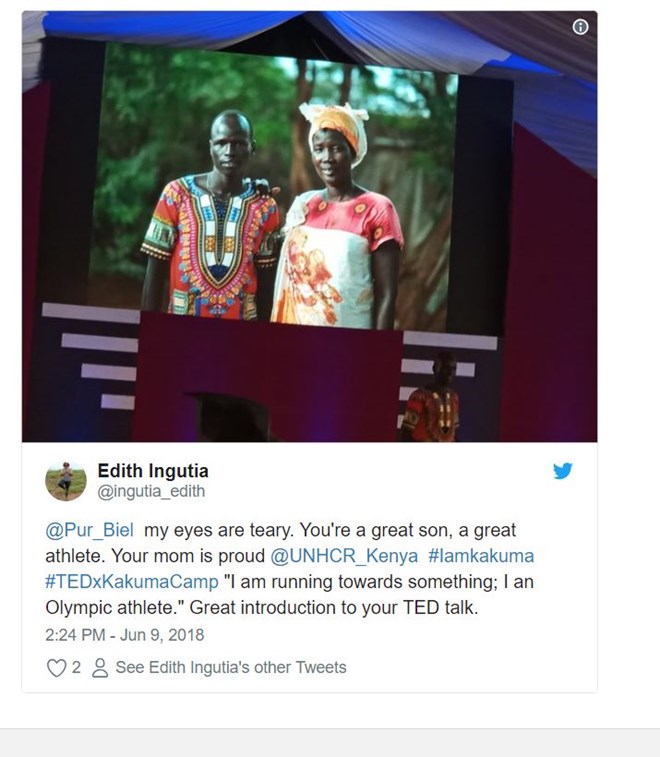
Task: Click the Edith Ingutia display name
Action: click(x=153, y=471)
